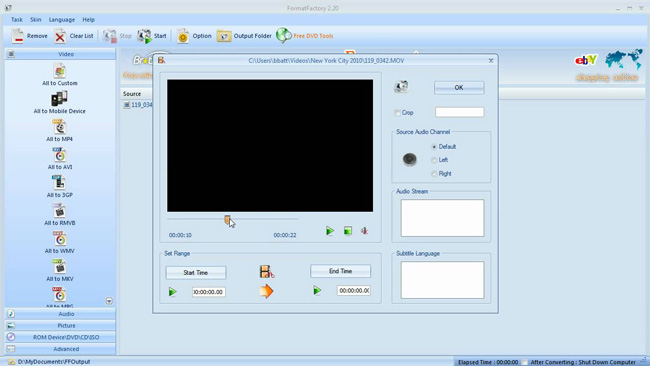This screenshot has height=366, width=650.
Task: Select the Right audio channel radio button
Action: [434, 174]
